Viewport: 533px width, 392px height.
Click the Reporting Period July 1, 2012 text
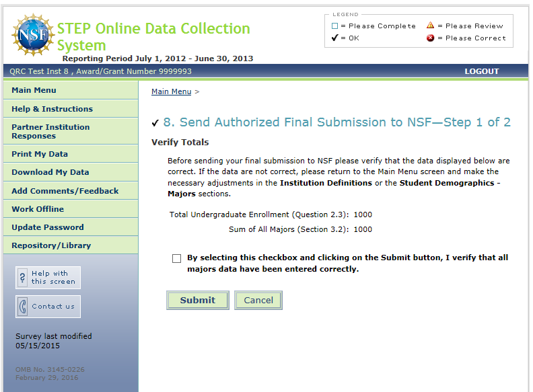click(157, 58)
